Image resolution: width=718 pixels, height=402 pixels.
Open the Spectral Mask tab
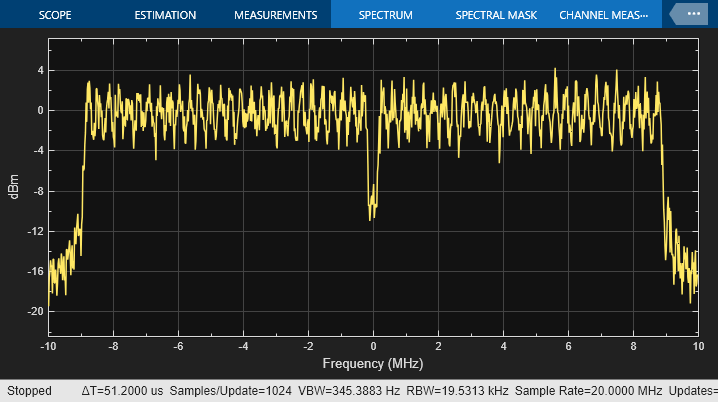[x=496, y=16]
